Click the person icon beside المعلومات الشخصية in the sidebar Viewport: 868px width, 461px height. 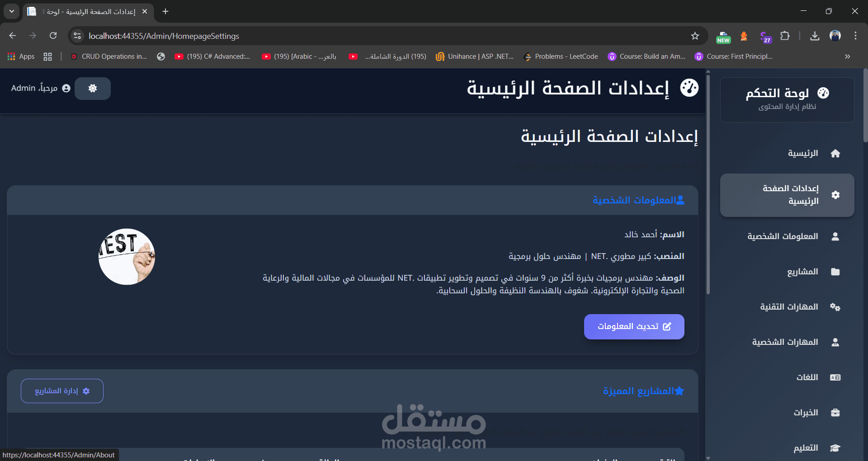[x=835, y=236]
